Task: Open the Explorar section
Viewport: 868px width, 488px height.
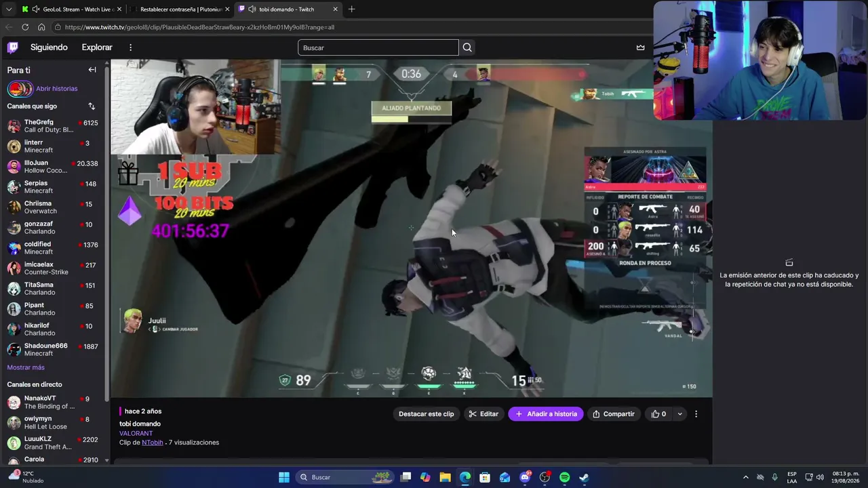Action: click(97, 47)
